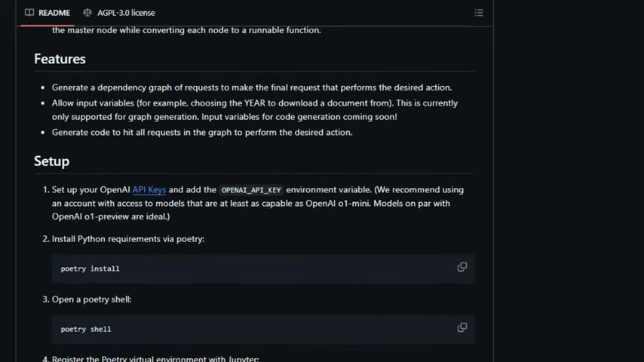Click the Setup heading
Screen dimensions: 644x362
52,161
